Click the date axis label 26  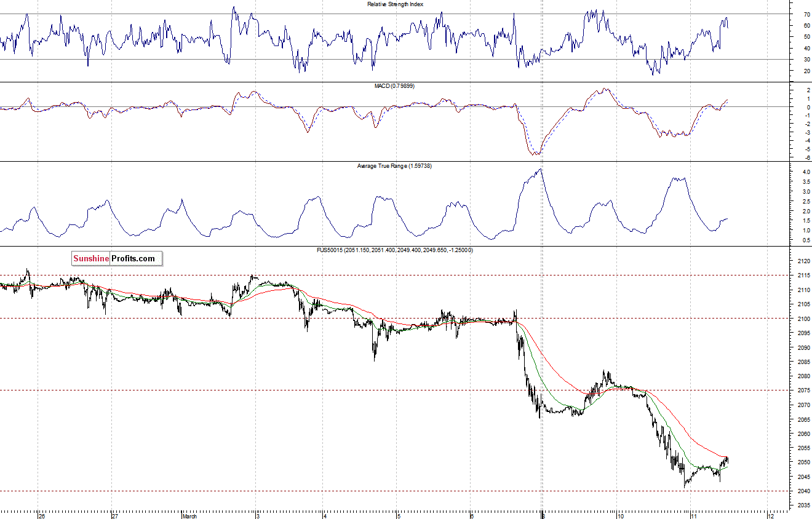pos(42,516)
